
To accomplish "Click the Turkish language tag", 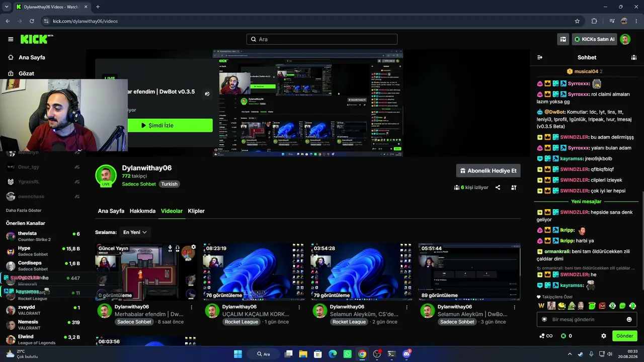I will [169, 184].
